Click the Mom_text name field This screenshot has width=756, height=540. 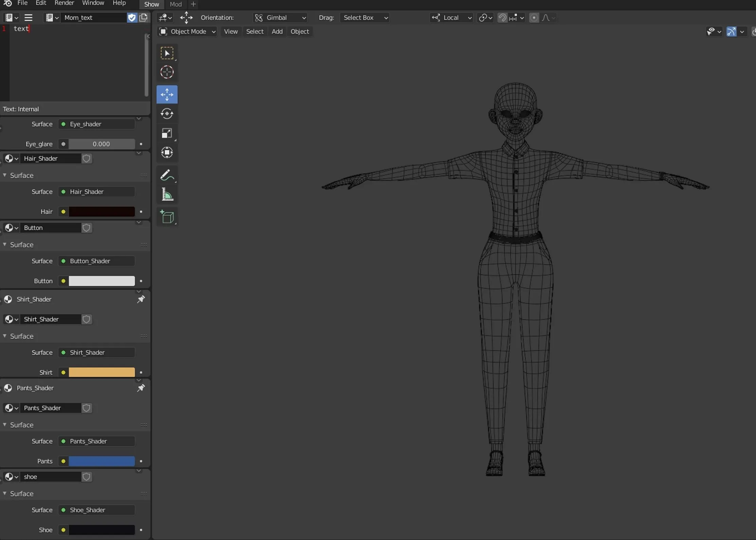94,17
